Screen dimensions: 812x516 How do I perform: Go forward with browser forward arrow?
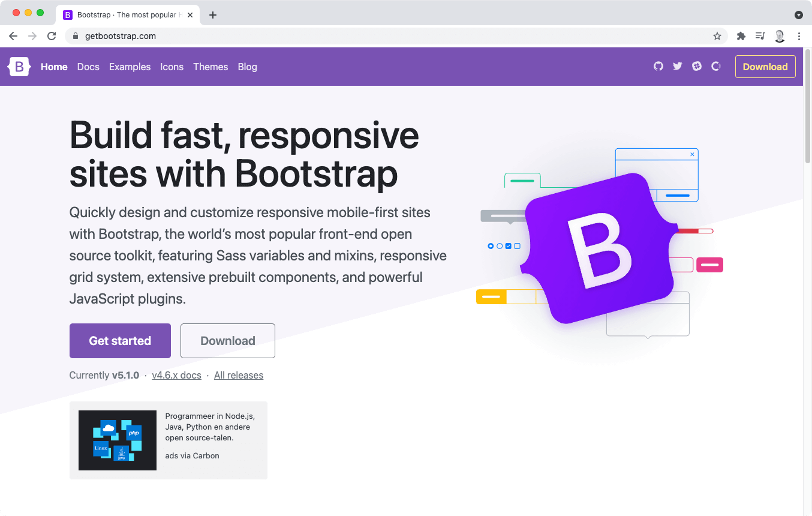32,36
